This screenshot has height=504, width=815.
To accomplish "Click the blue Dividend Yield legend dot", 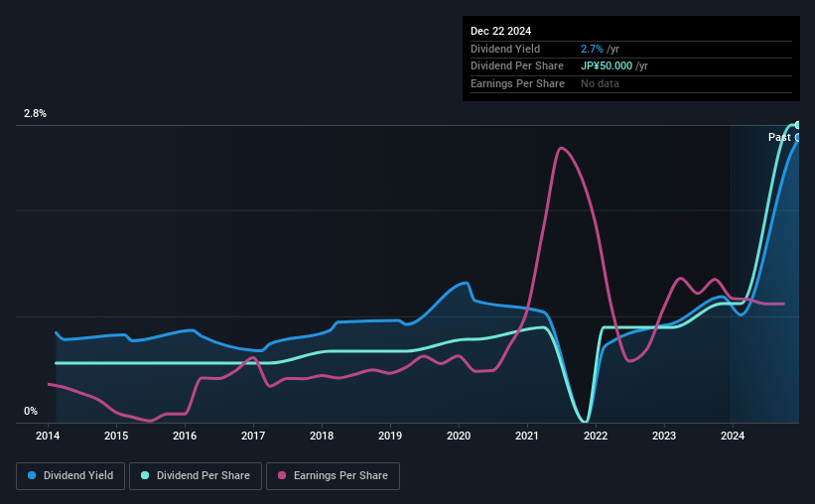I will click(32, 475).
